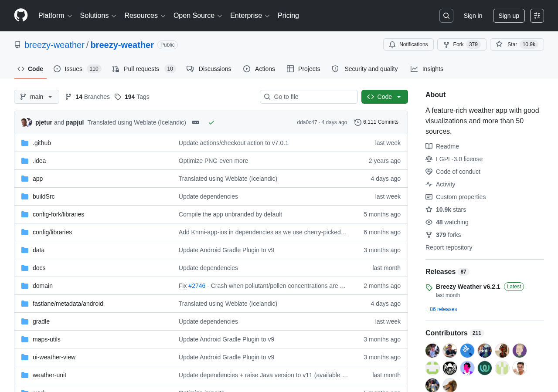Open the main branch selector dropdown
Screen dimensions: 558x392
click(37, 97)
